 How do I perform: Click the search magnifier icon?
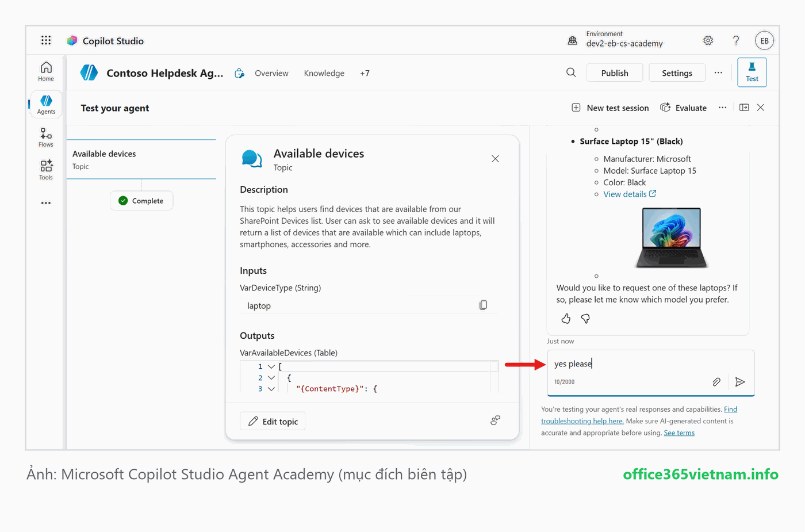click(x=571, y=72)
